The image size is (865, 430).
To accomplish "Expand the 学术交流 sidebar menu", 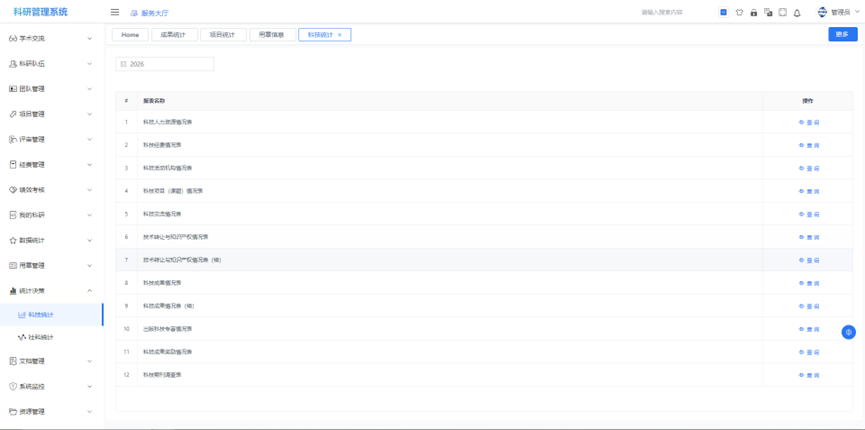I will 52,39.
